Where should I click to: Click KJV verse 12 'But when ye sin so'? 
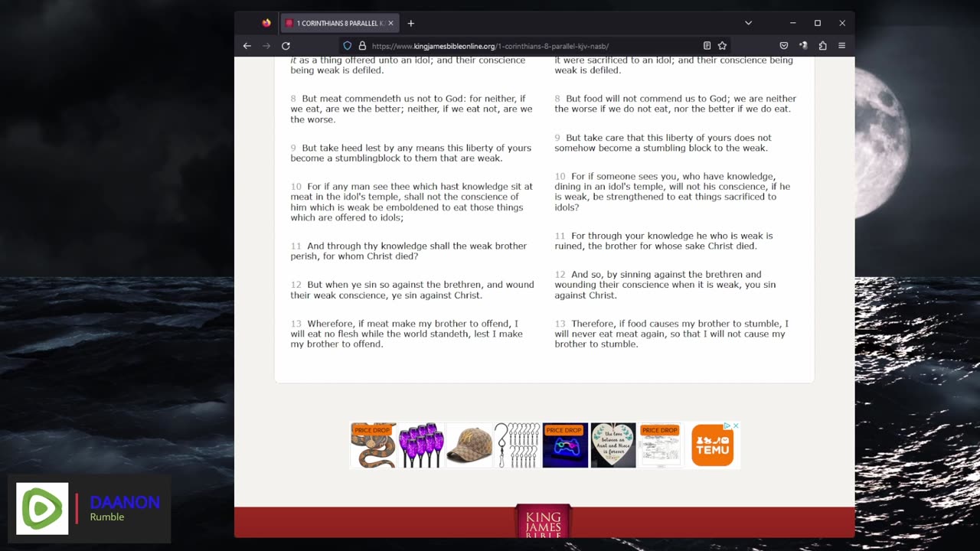click(412, 290)
